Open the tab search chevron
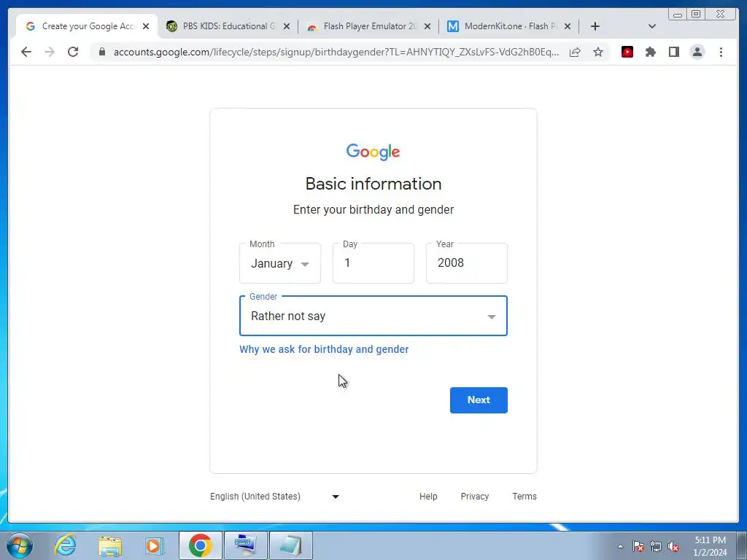The width and height of the screenshot is (747, 560). 652,26
